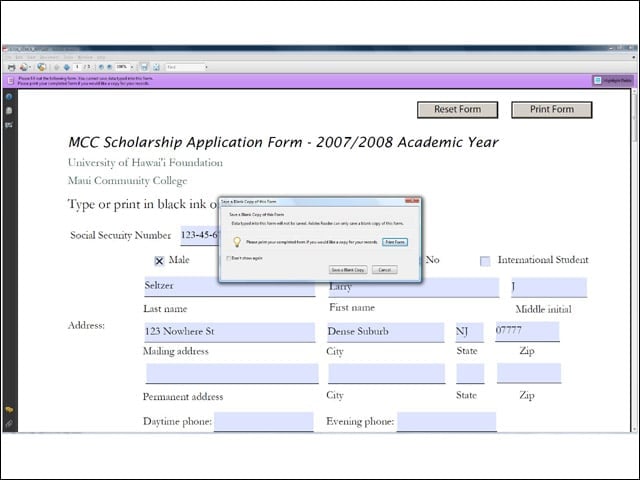This screenshot has height=480, width=640.
Task: Click the Print Form button on the page
Action: (552, 110)
